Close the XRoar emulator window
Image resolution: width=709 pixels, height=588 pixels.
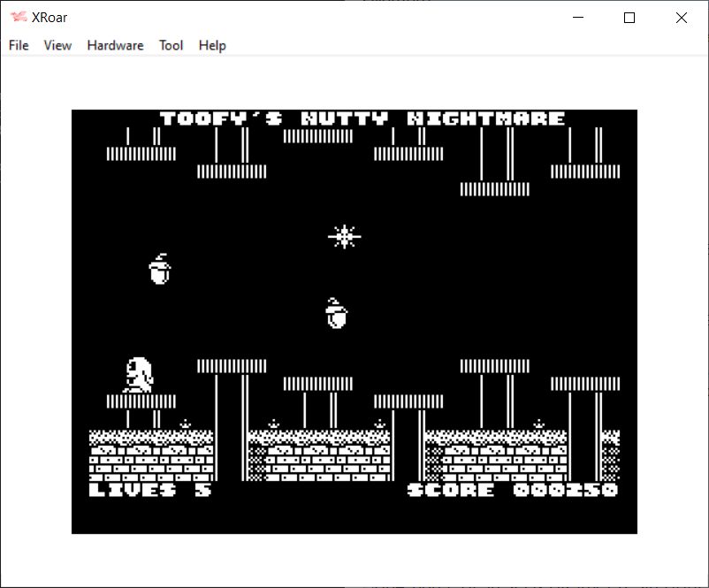[681, 18]
